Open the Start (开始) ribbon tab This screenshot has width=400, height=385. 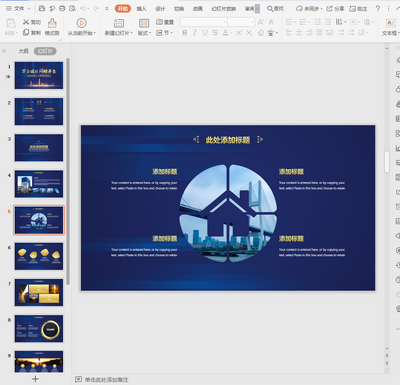(x=123, y=9)
